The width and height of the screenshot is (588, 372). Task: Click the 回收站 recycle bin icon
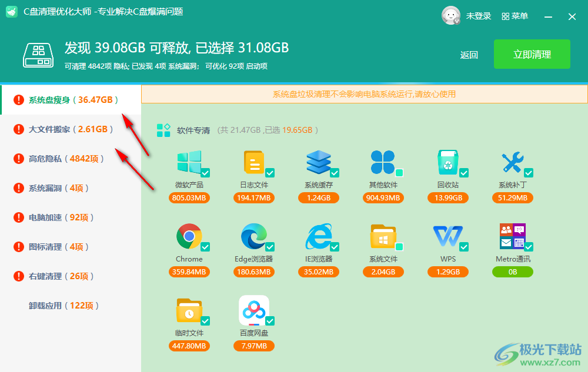point(448,162)
